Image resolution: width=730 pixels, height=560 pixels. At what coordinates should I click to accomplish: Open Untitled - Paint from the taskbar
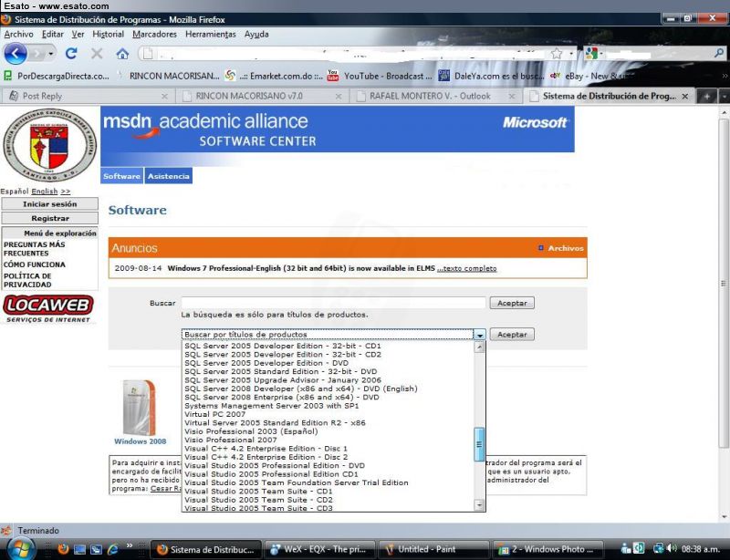(x=434, y=549)
